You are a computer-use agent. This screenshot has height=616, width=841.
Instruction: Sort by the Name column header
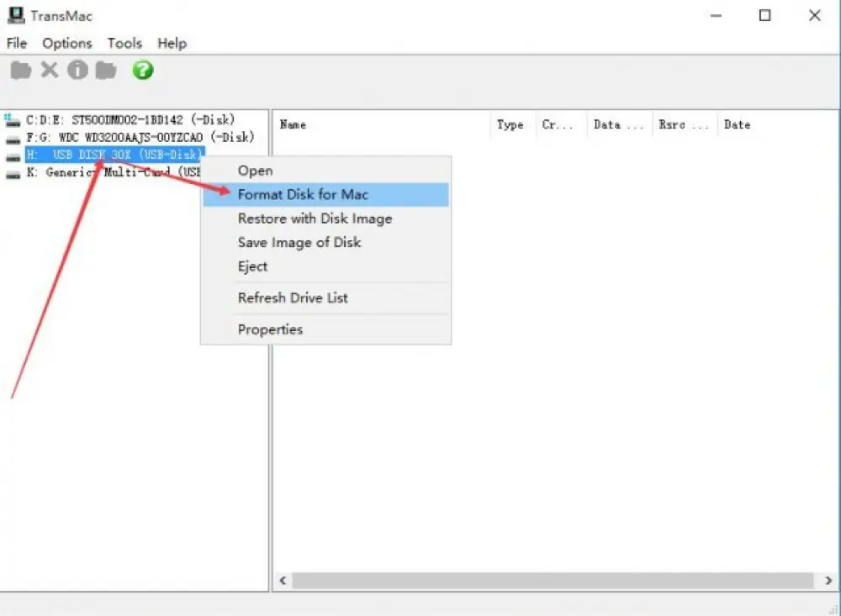382,124
